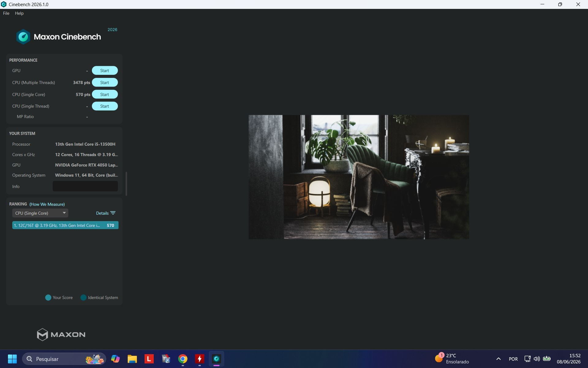
Task: Click the NVIDIA GeForce RTX 4050 GPU value
Action: pyautogui.click(x=86, y=165)
